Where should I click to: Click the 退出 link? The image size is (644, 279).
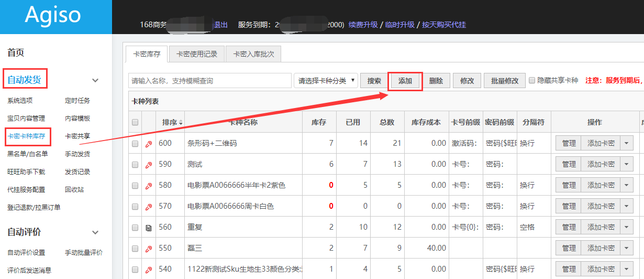click(x=220, y=25)
